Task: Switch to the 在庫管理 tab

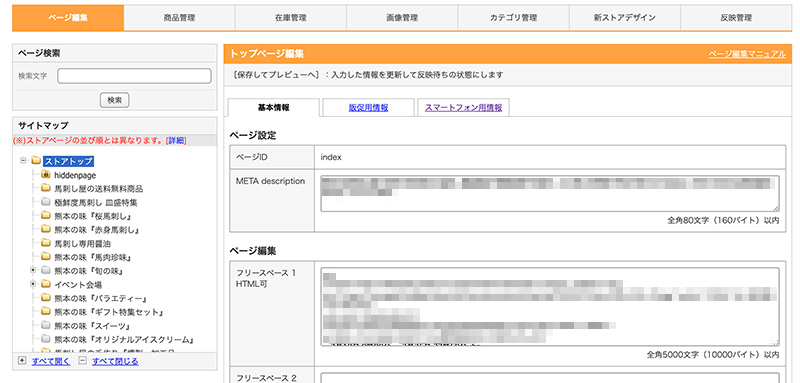Action: [290, 18]
